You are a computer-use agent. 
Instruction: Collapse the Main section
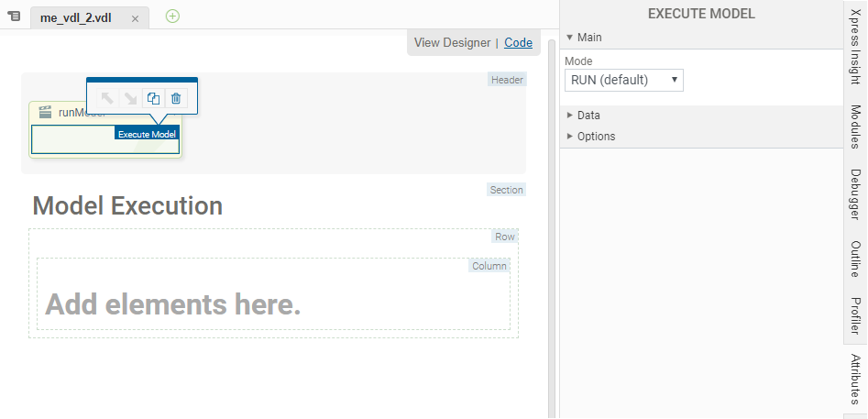click(x=588, y=38)
